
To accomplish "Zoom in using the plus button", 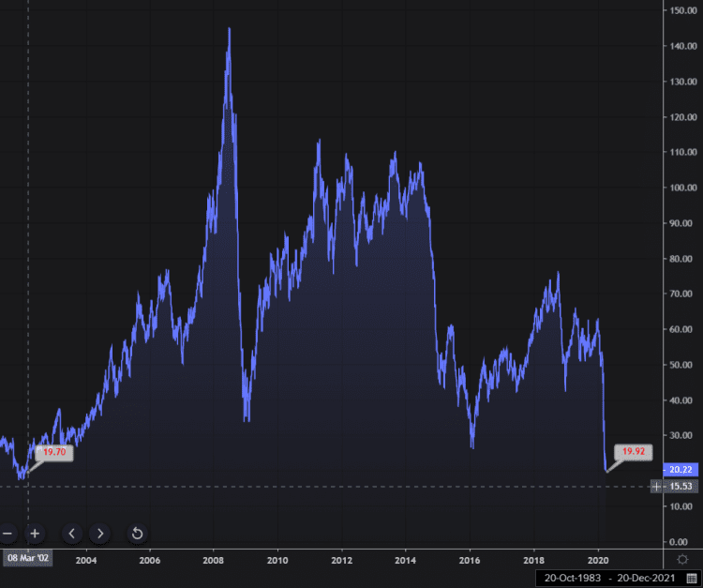I will [x=35, y=534].
